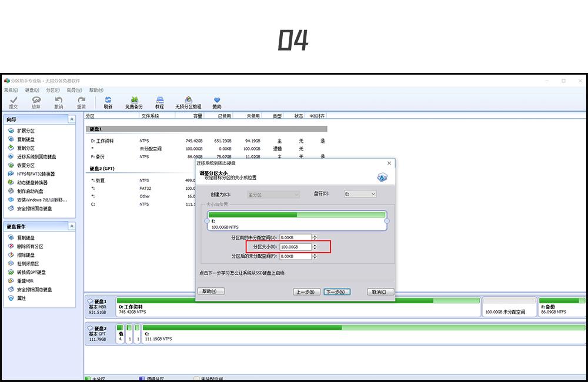
Task: Start the 扩展分区 wizard in sidebar
Action: coord(21,131)
